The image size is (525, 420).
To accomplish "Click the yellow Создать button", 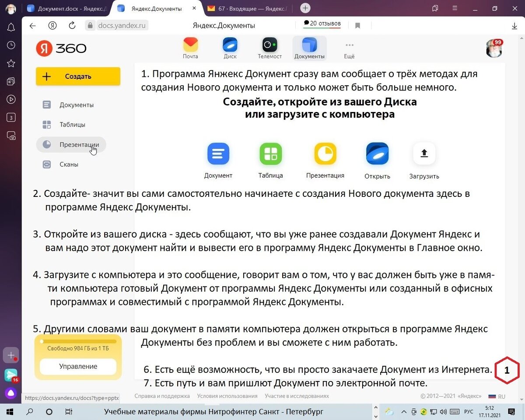I will click(x=78, y=77).
